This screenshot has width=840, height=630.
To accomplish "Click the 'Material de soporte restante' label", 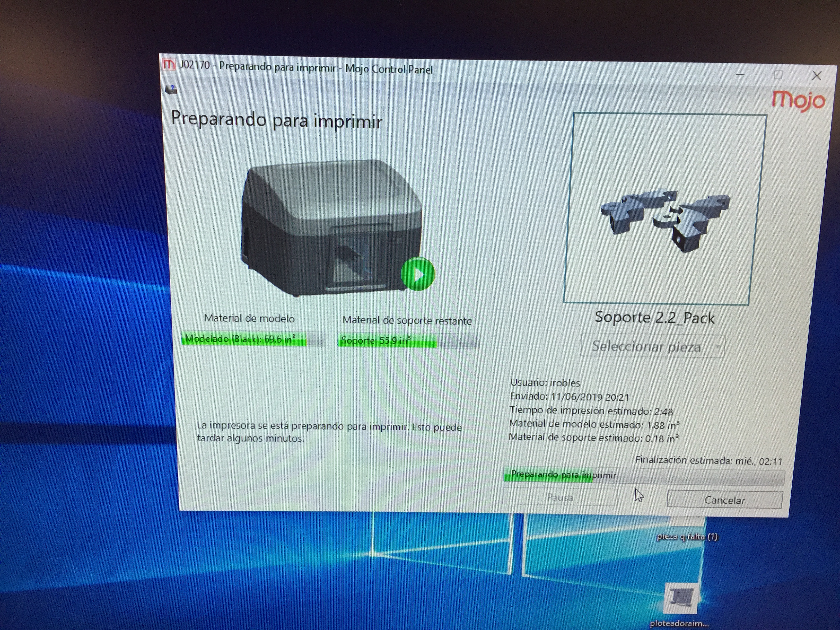I will pyautogui.click(x=407, y=320).
